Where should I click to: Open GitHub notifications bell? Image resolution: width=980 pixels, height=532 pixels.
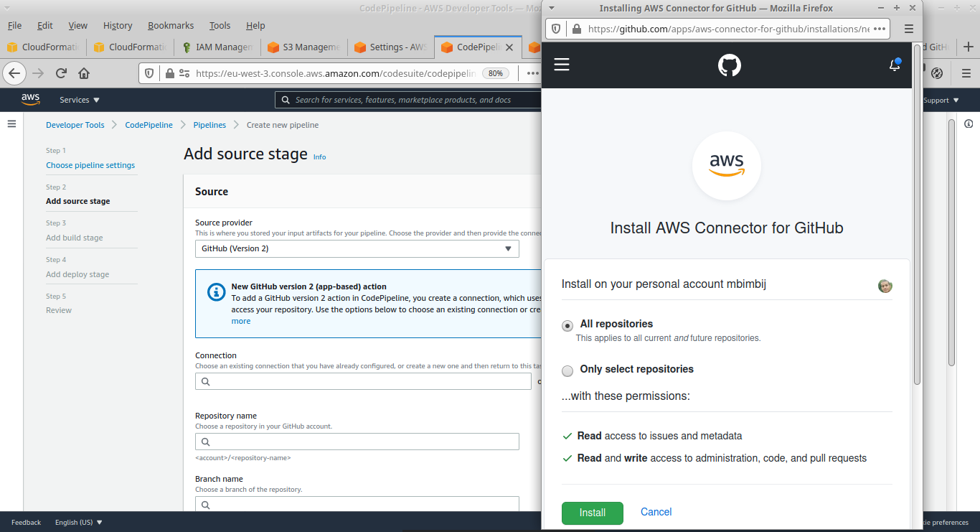894,65
